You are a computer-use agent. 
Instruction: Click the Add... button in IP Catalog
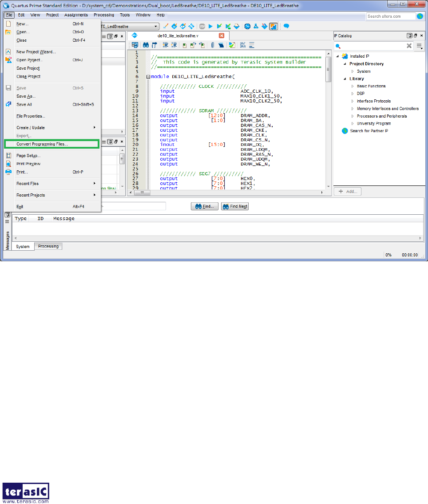click(348, 191)
